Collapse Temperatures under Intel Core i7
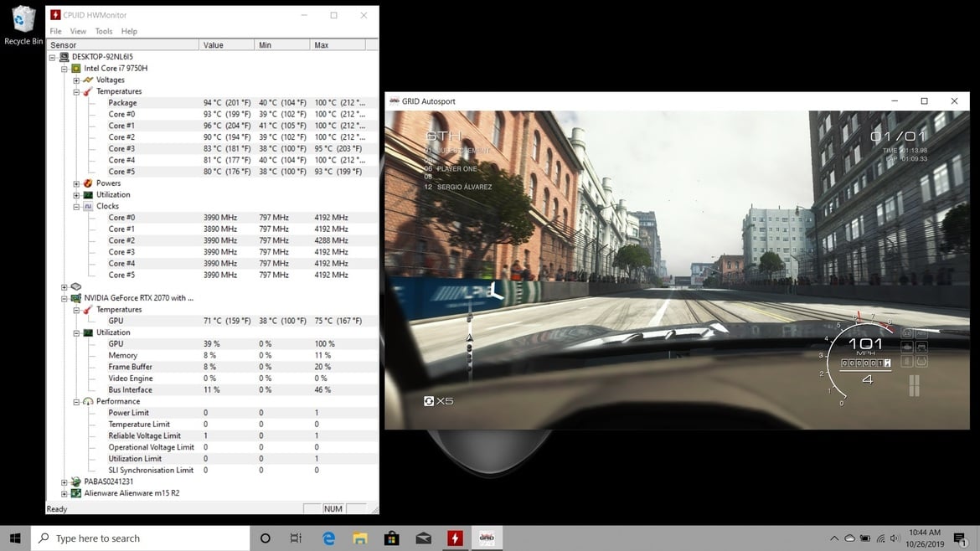The image size is (980, 551). (x=76, y=92)
